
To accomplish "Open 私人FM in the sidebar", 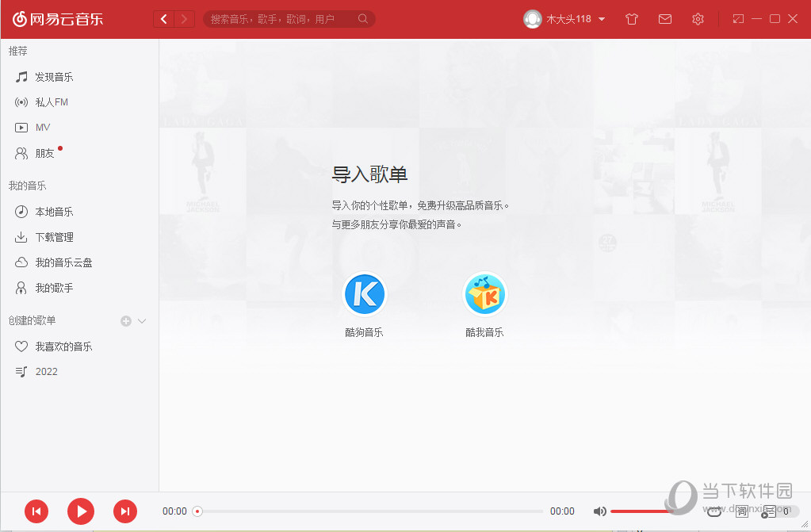I will point(54,101).
